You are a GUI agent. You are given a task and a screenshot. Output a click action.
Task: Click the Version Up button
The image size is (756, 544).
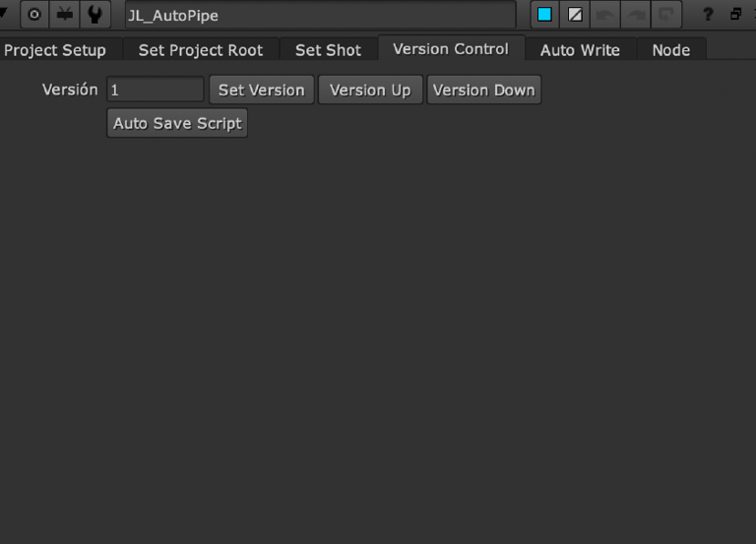click(x=370, y=90)
